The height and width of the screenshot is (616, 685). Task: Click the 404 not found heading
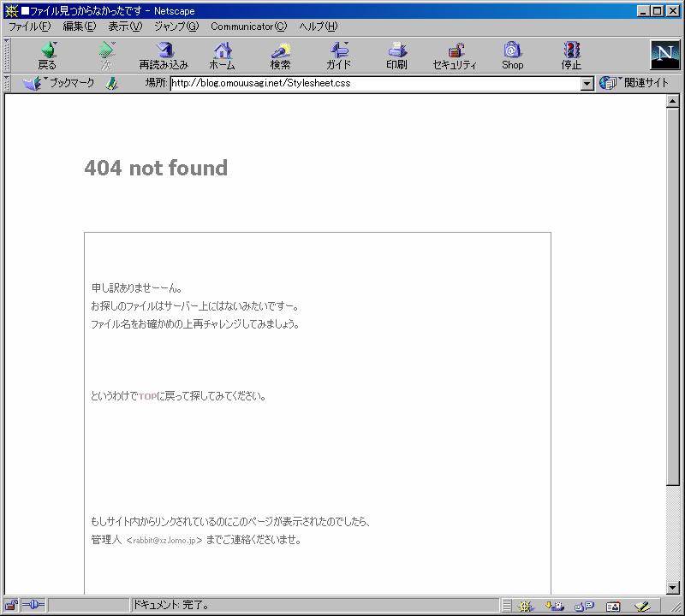point(156,168)
